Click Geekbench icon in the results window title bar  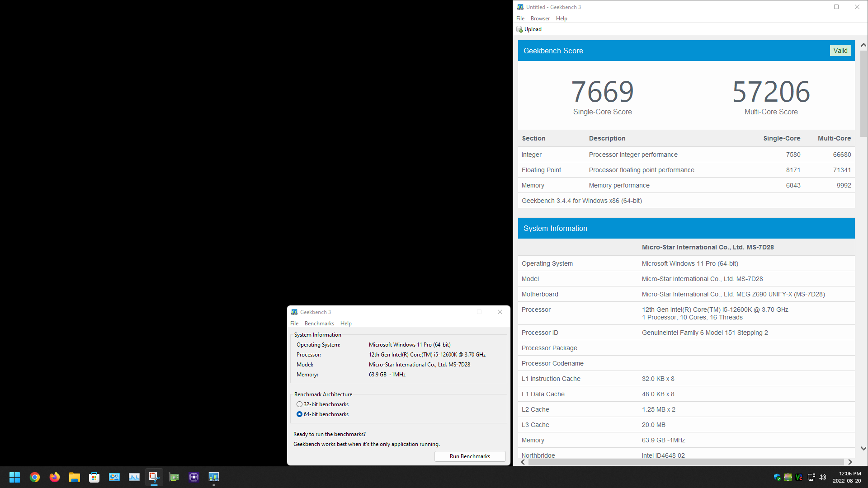tap(520, 7)
